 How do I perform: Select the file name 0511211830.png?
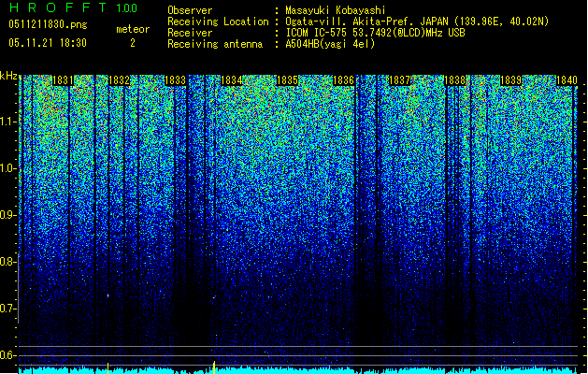[x=48, y=24]
